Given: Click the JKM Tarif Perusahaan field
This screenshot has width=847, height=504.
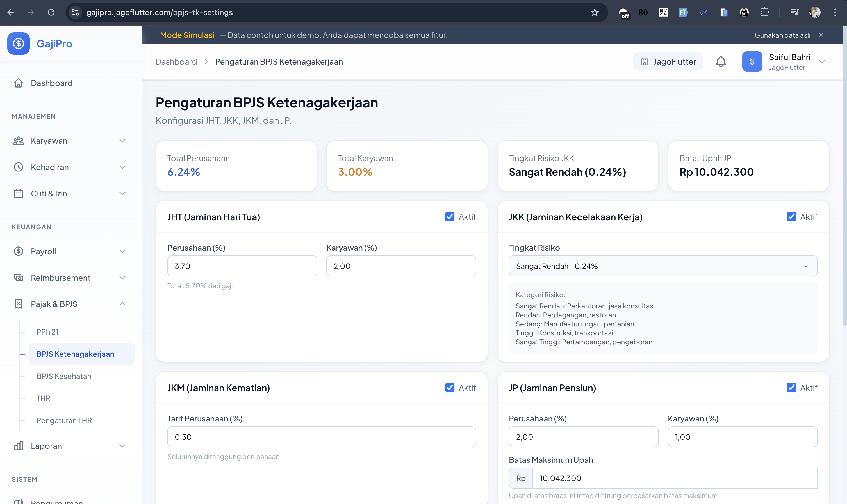Looking at the screenshot, I should [x=322, y=437].
